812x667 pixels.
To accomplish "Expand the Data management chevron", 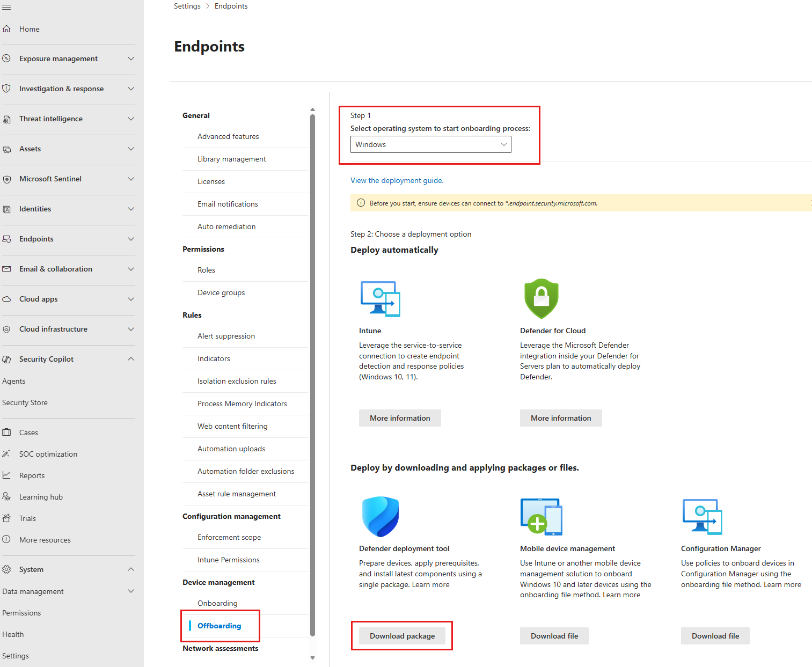I will coord(131,591).
